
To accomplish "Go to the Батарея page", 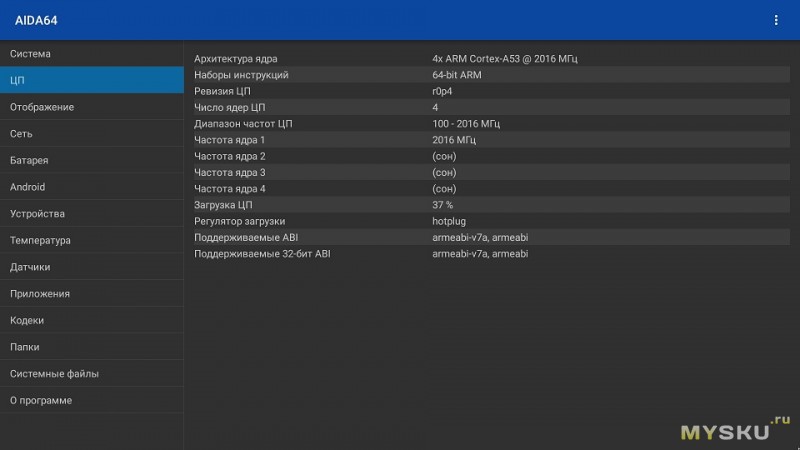I will 92,160.
